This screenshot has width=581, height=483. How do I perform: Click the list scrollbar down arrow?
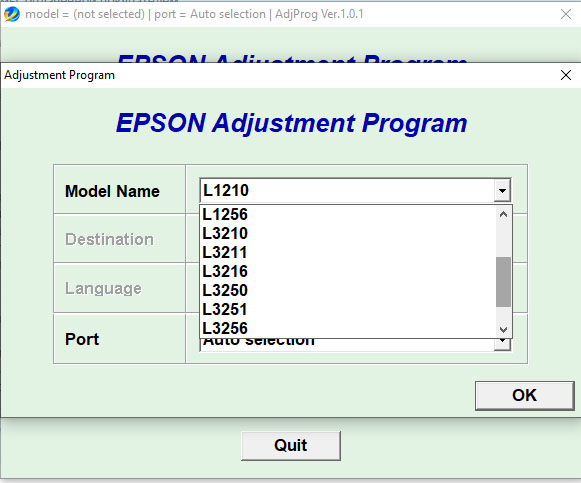pyautogui.click(x=503, y=329)
